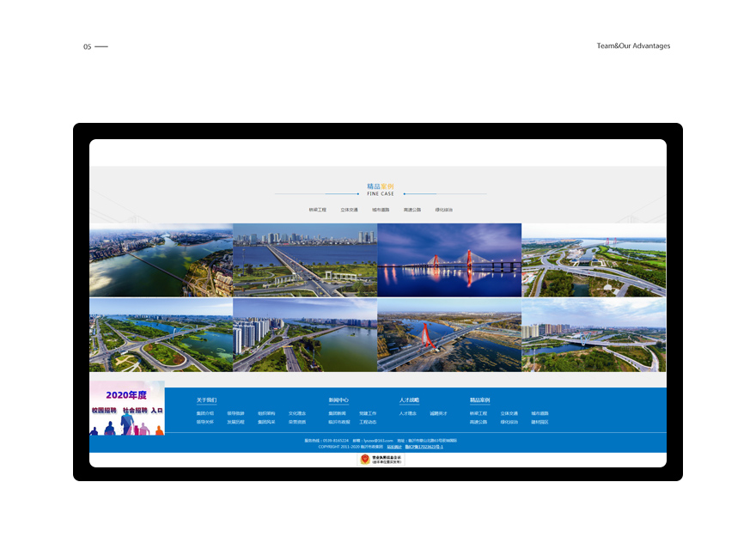
Task: Click the 发展历程 footer link
Action: [235, 422]
